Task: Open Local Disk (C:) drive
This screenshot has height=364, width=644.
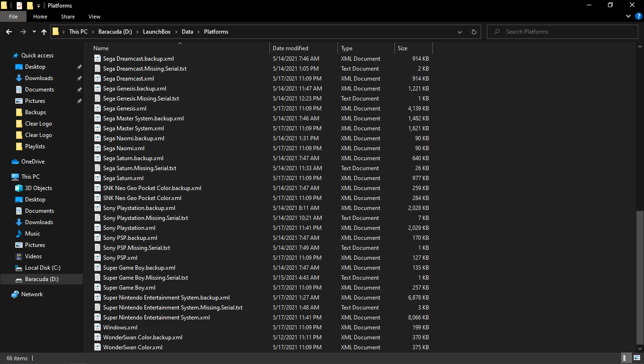Action: pyautogui.click(x=43, y=268)
